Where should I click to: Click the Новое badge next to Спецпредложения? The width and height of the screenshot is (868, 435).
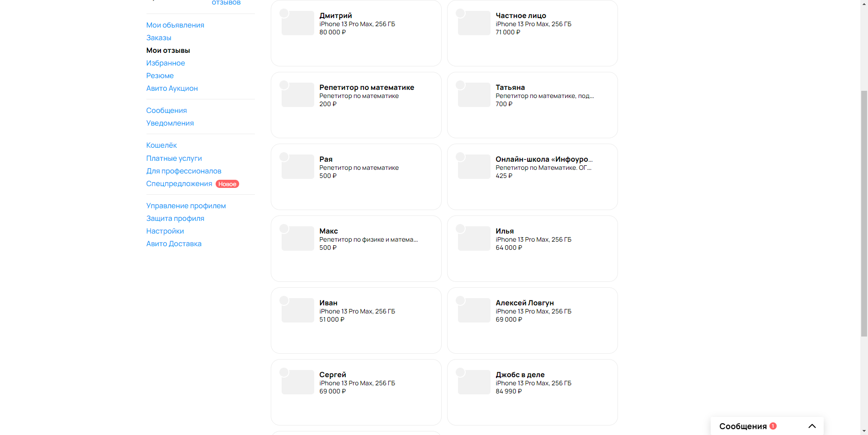[x=227, y=184]
